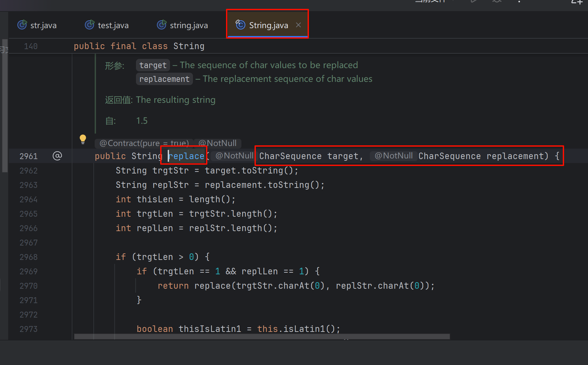Screen dimensions: 588x365
Task: Click the replace method name on line 2961
Action: point(186,156)
